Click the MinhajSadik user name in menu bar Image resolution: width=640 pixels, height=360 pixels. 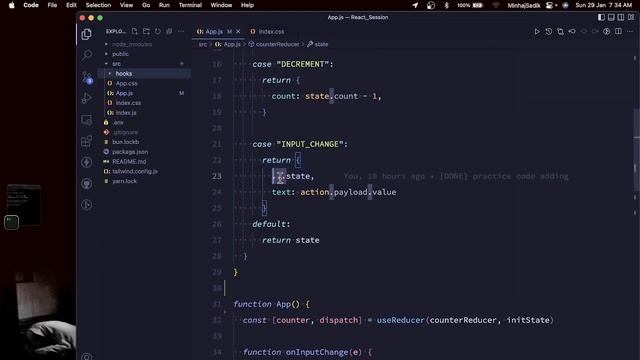point(524,5)
